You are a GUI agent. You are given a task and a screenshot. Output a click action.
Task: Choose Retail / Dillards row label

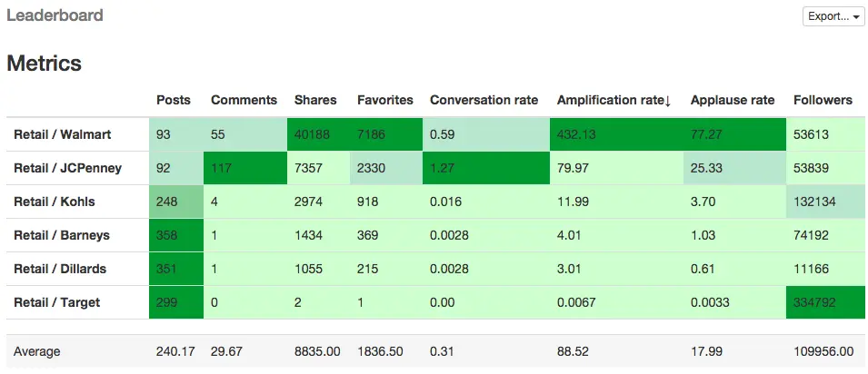tap(61, 269)
